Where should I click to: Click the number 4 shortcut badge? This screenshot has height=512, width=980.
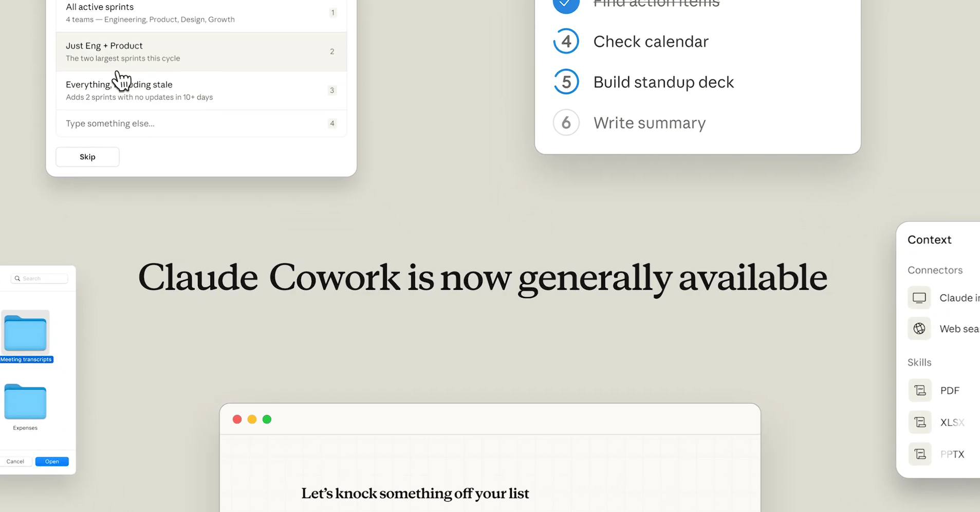click(x=332, y=123)
